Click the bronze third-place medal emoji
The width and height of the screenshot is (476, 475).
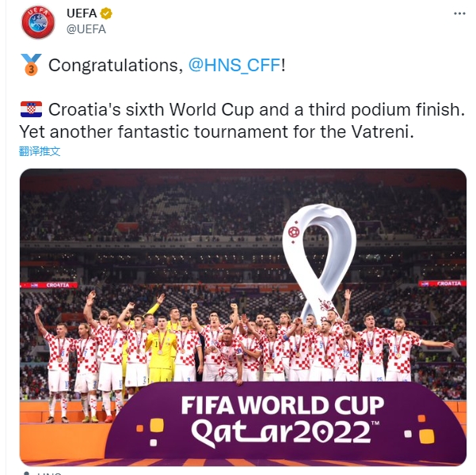tap(31, 65)
